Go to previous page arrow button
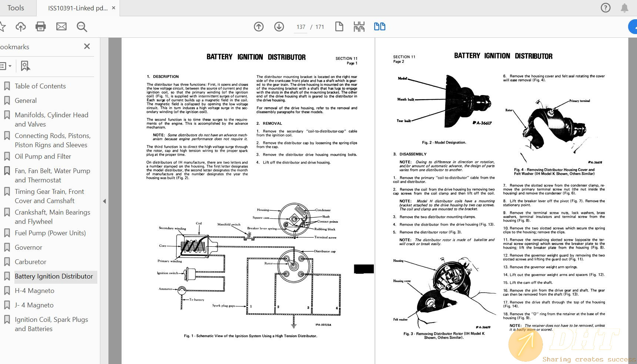The image size is (637, 364). [259, 27]
